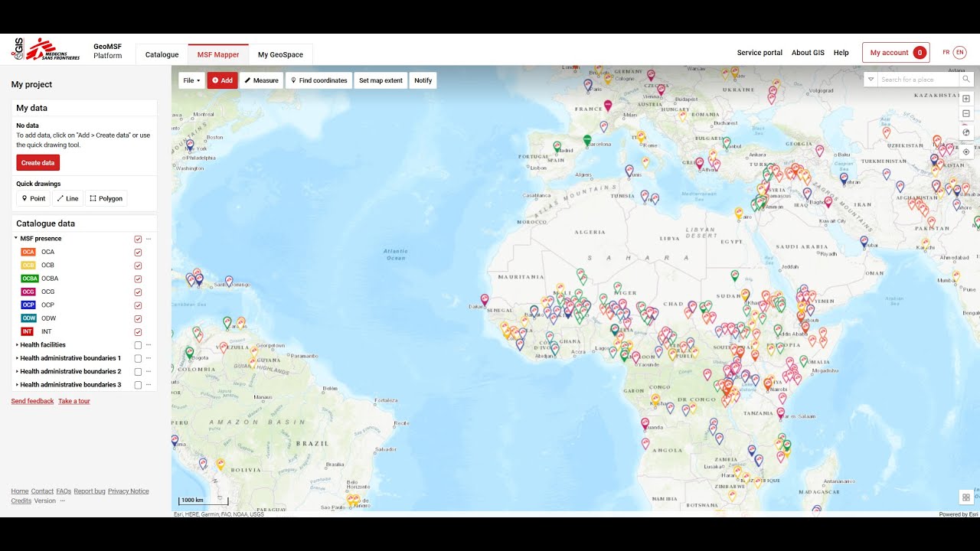Image resolution: width=980 pixels, height=551 pixels.
Task: Open the My GeoSpace tab
Action: pyautogui.click(x=280, y=54)
